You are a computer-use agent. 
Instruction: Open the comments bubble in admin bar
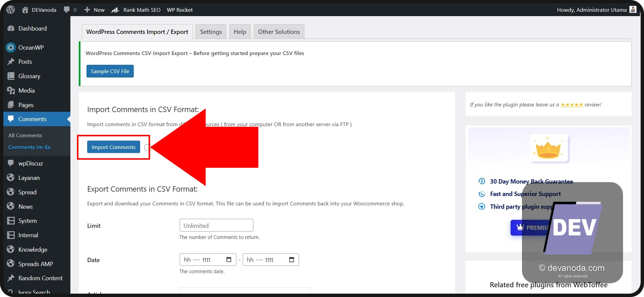click(67, 10)
